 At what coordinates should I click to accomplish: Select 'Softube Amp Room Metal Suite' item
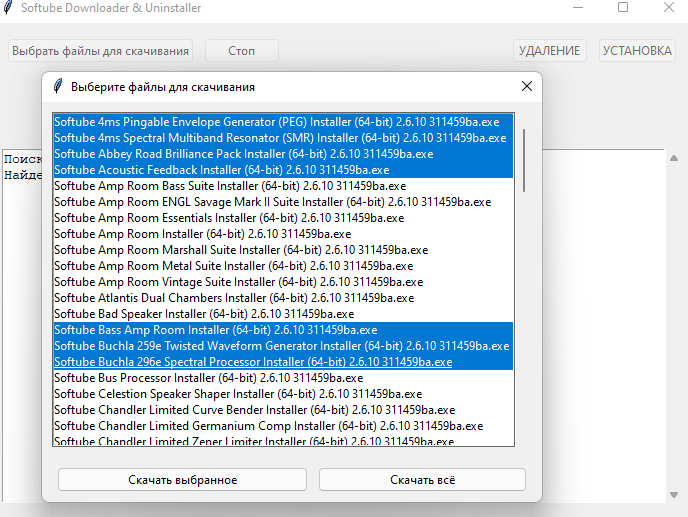click(283, 266)
